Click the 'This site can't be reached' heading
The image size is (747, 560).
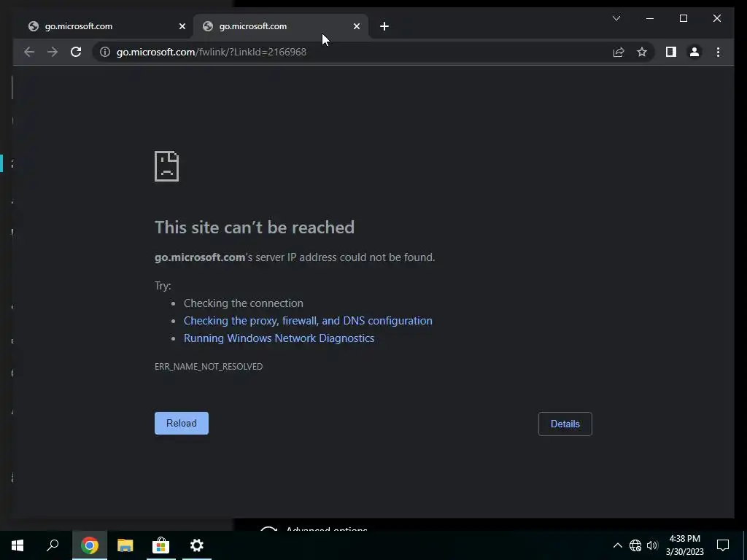255,227
